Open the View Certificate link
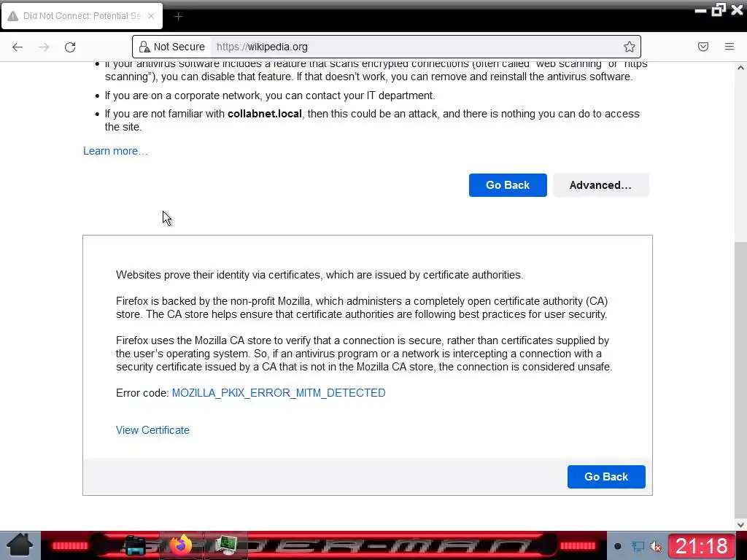747x560 pixels. point(152,430)
